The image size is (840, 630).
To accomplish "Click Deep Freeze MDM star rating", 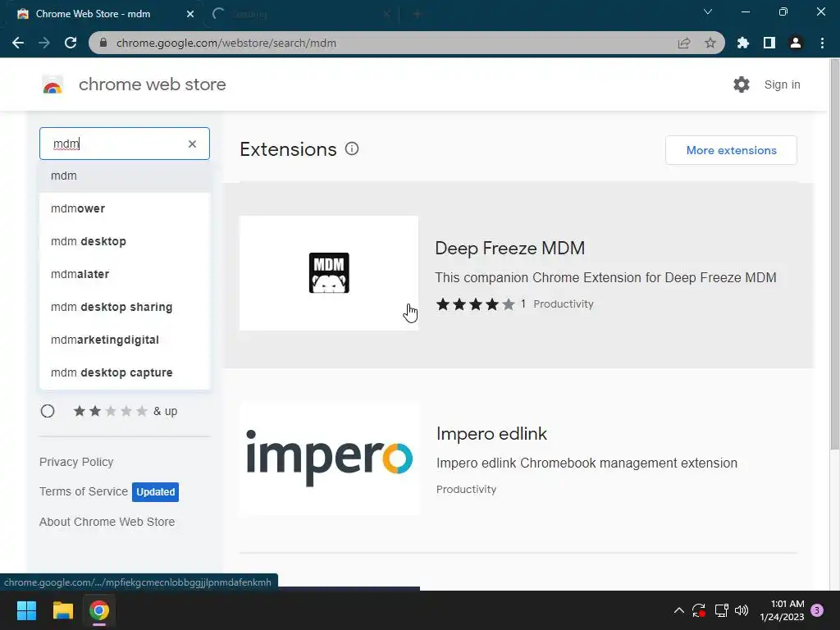I will point(475,304).
